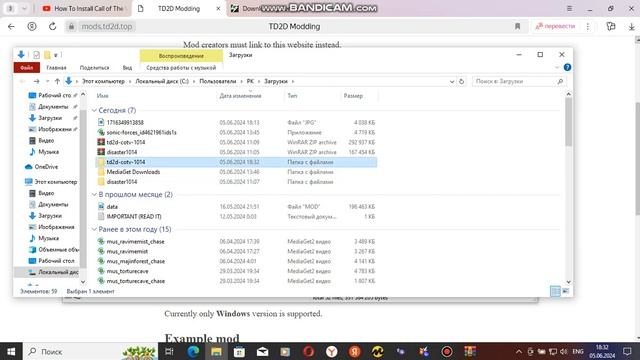
Task: Select the yellow Воспроизведение context tab
Action: click(x=181, y=56)
